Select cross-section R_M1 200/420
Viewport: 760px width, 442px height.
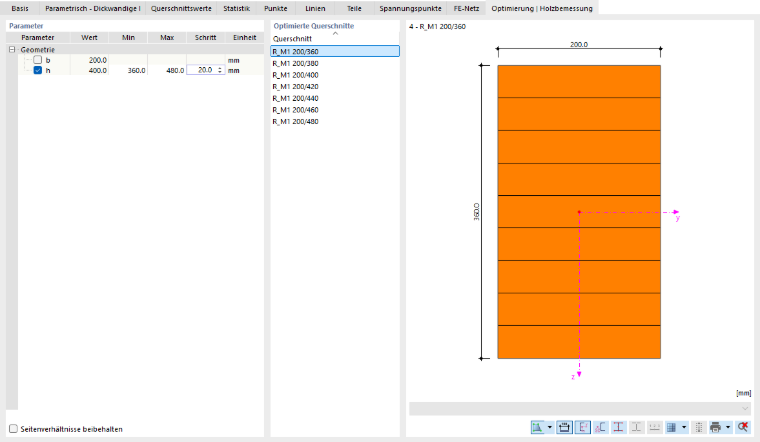[335, 87]
